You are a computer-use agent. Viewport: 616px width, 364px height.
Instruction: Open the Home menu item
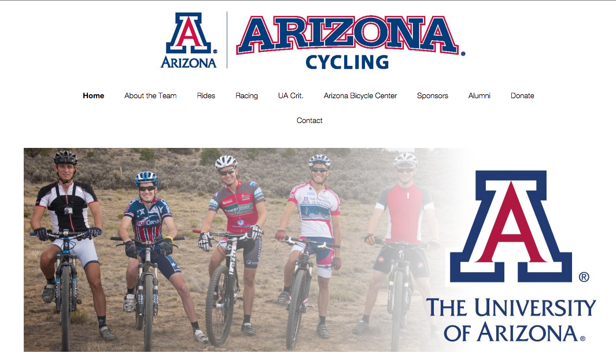coord(94,96)
